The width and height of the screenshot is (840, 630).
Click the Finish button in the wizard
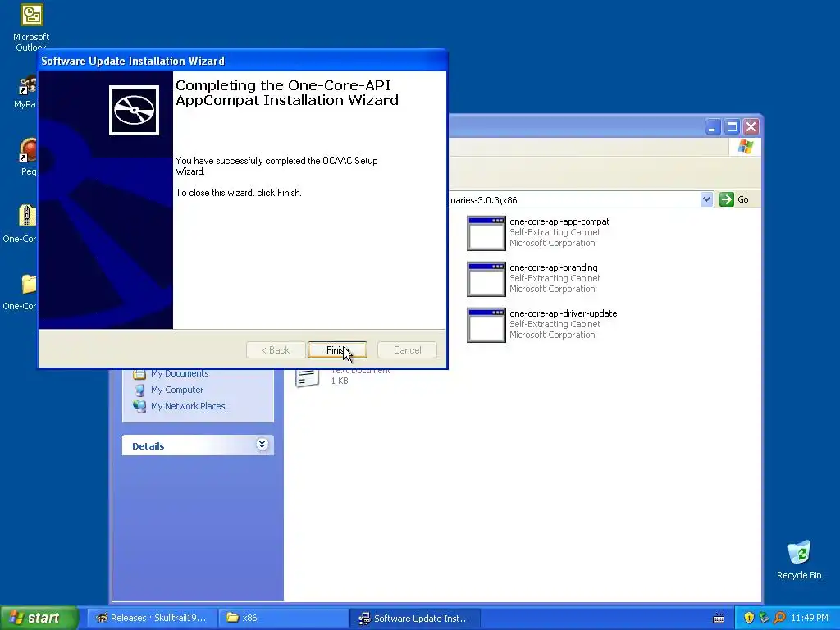point(337,349)
